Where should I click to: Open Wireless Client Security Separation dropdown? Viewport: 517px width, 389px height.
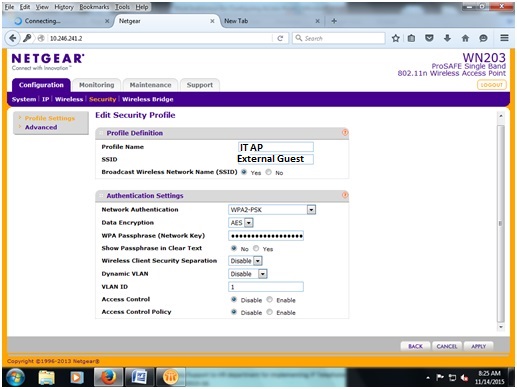coord(245,261)
